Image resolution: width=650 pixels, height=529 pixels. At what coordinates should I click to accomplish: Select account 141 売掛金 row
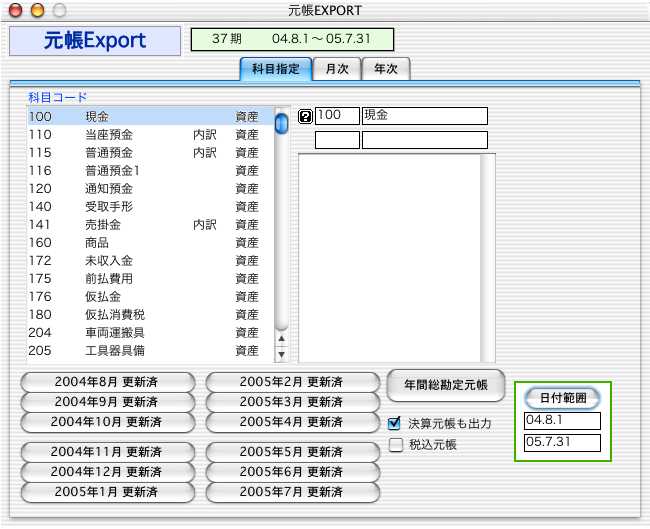(x=150, y=225)
